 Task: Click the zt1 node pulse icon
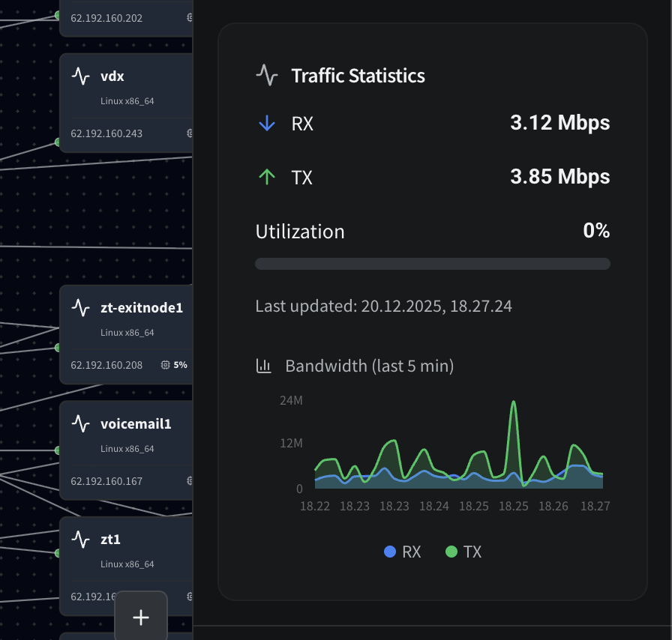pyautogui.click(x=81, y=540)
